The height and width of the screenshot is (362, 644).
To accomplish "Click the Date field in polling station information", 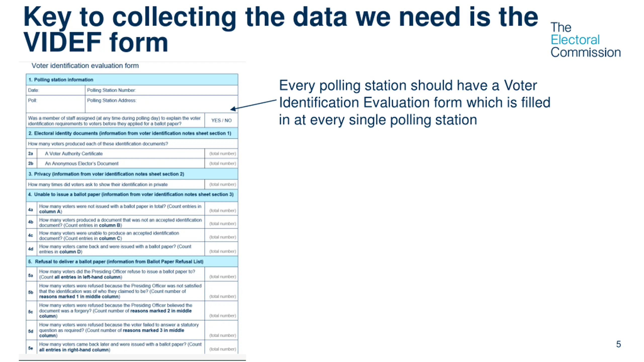I will point(56,90).
